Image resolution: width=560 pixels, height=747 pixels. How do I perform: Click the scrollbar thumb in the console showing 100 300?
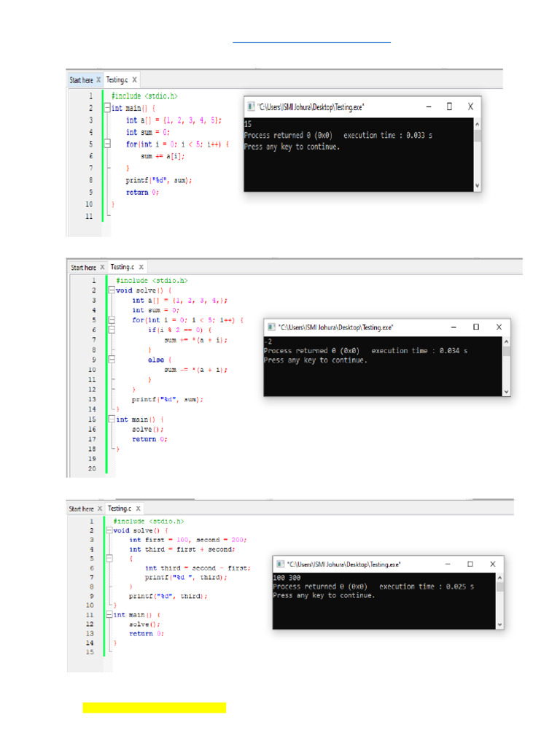click(499, 587)
